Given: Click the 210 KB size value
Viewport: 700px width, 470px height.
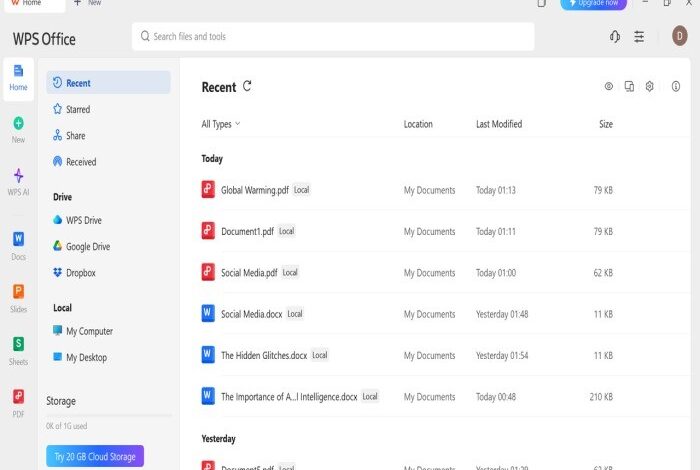Looking at the screenshot, I should [601, 397].
